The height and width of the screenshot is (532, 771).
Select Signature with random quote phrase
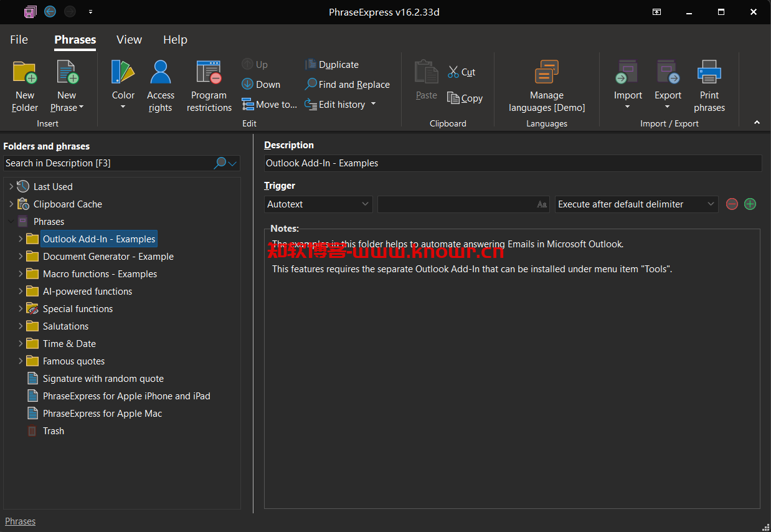point(103,379)
